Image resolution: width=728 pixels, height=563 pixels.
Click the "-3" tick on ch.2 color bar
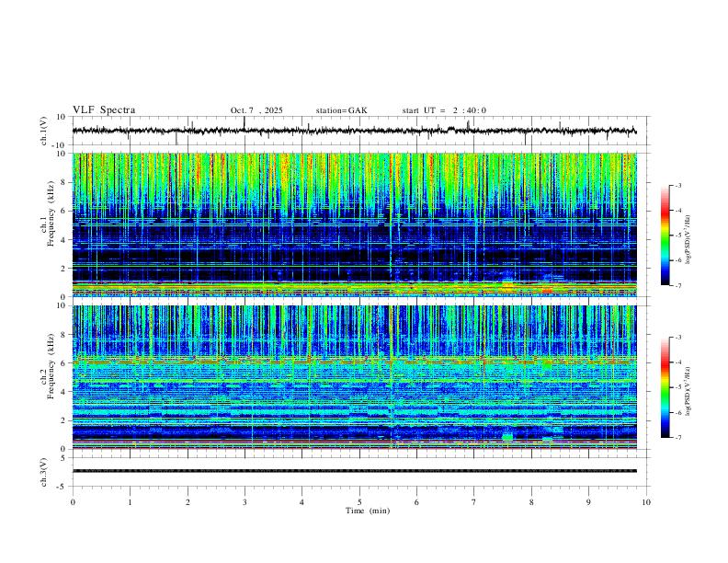click(678, 338)
